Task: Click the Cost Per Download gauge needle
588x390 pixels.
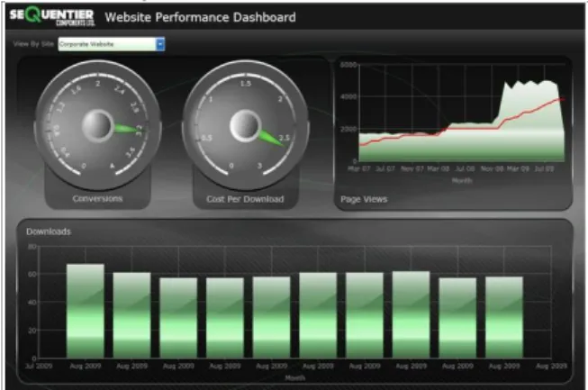Action: (273, 138)
